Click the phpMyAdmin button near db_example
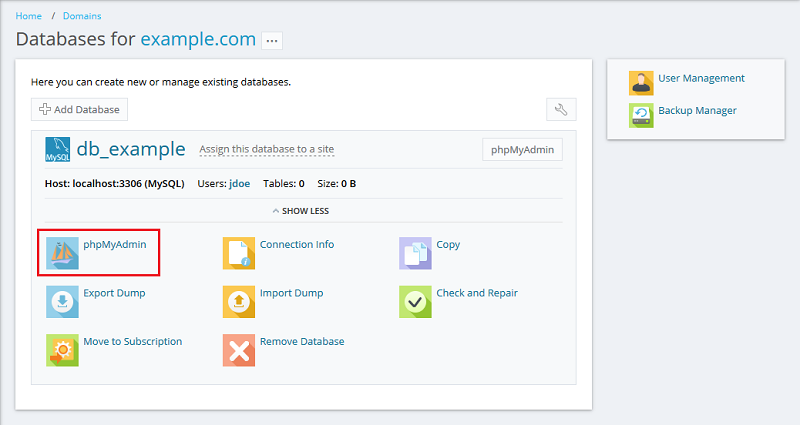 522,149
